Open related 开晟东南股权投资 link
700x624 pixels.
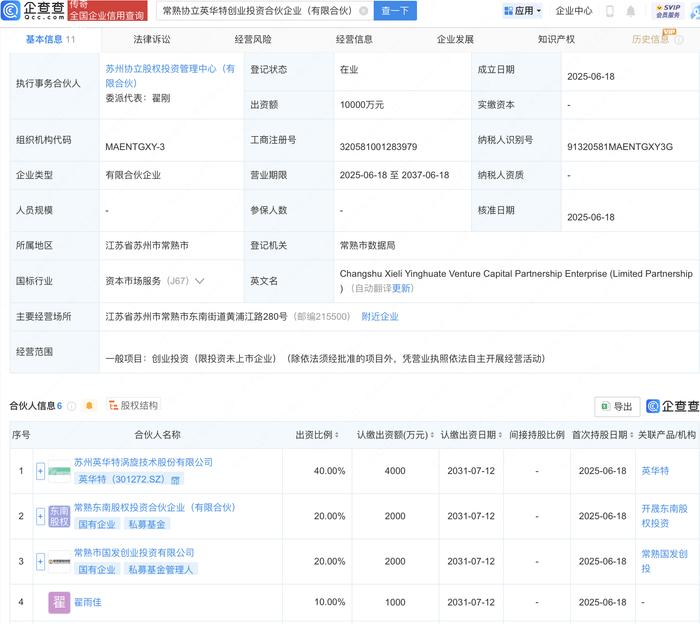pos(664,516)
